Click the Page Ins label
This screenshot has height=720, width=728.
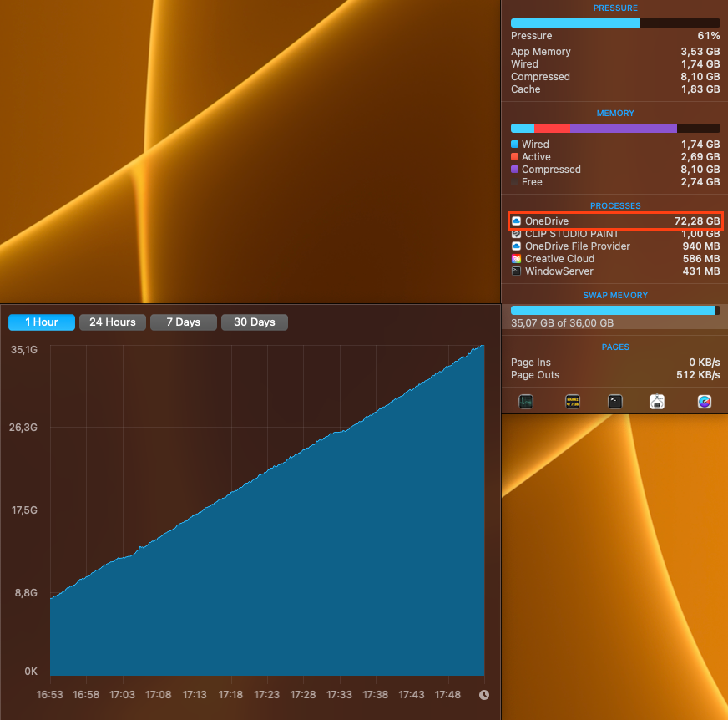[x=531, y=363]
